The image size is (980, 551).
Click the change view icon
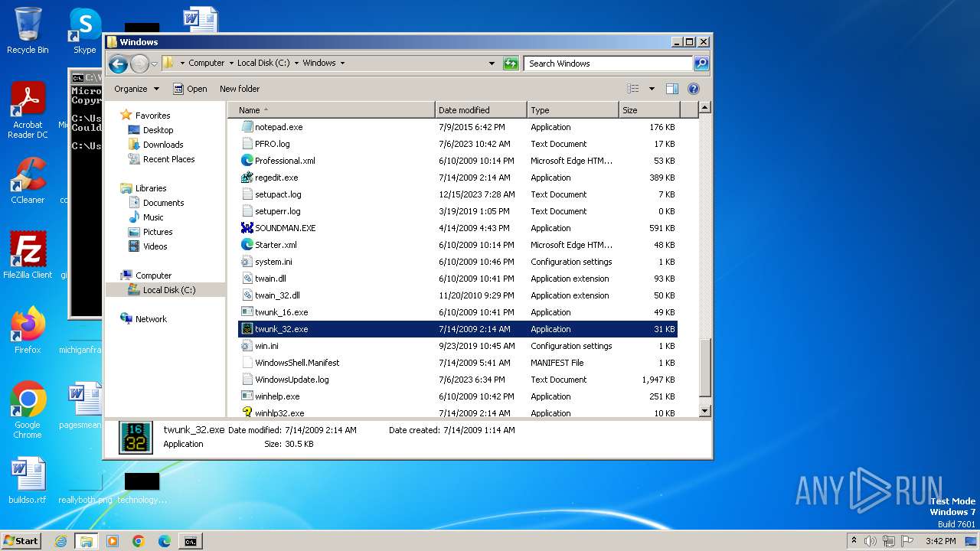632,89
